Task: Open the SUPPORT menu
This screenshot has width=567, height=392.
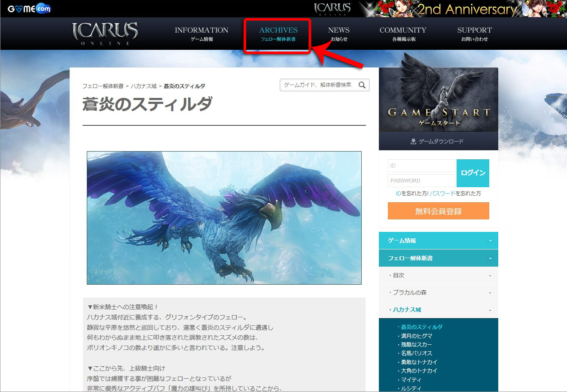Action: (474, 34)
